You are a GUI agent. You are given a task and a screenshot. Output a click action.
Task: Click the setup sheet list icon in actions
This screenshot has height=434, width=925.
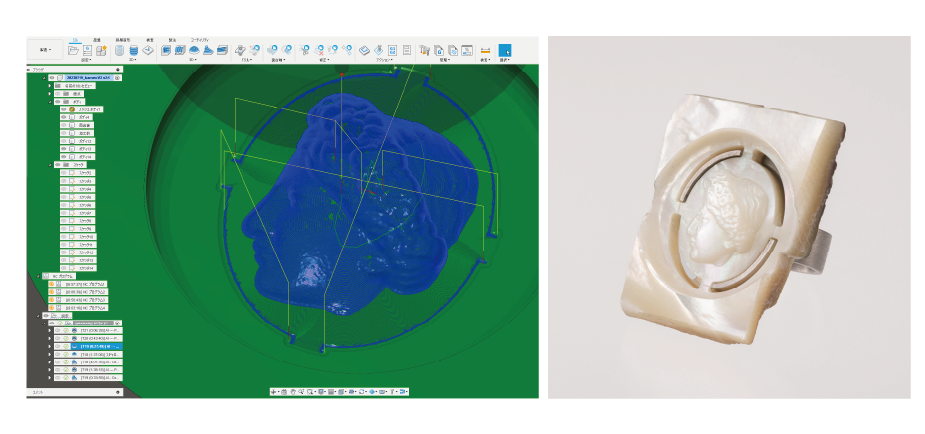click(x=406, y=50)
